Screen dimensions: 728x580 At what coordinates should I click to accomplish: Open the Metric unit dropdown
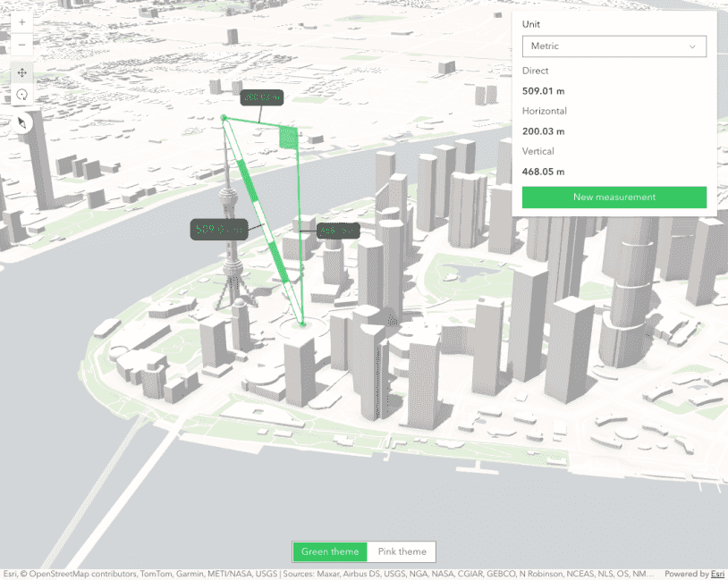(x=614, y=46)
